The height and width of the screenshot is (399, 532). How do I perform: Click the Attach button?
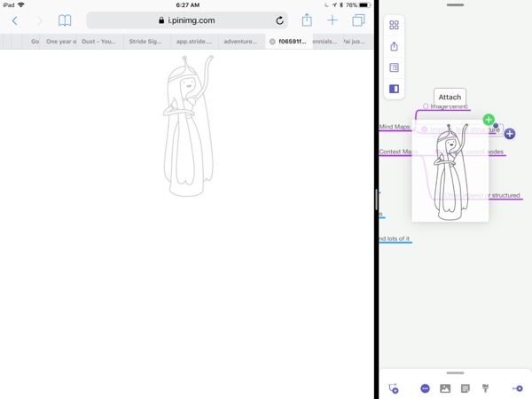(450, 97)
